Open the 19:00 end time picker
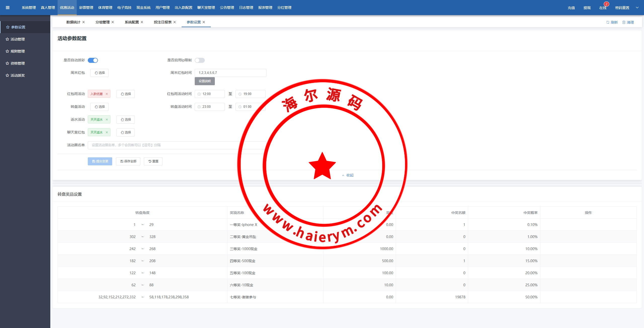 tap(250, 94)
